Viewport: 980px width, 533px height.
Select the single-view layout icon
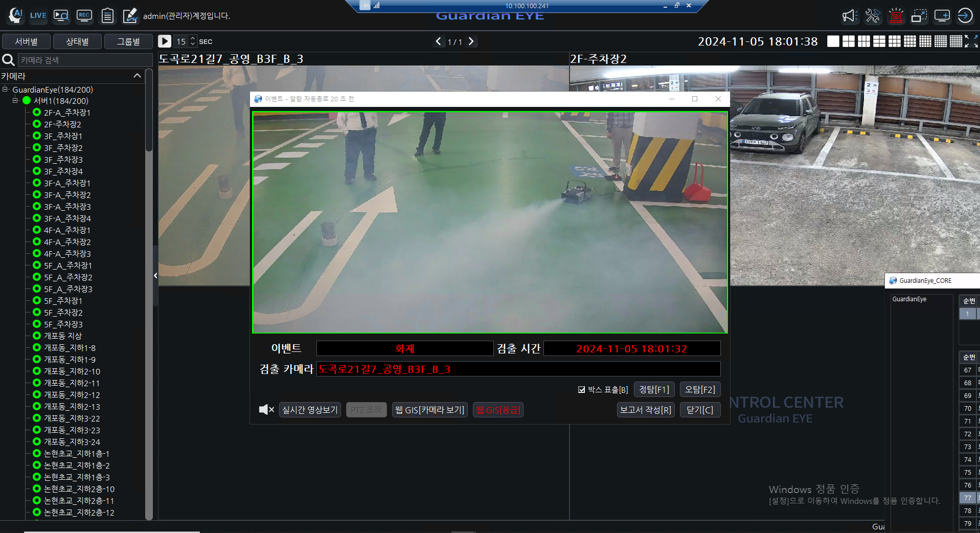pos(833,41)
